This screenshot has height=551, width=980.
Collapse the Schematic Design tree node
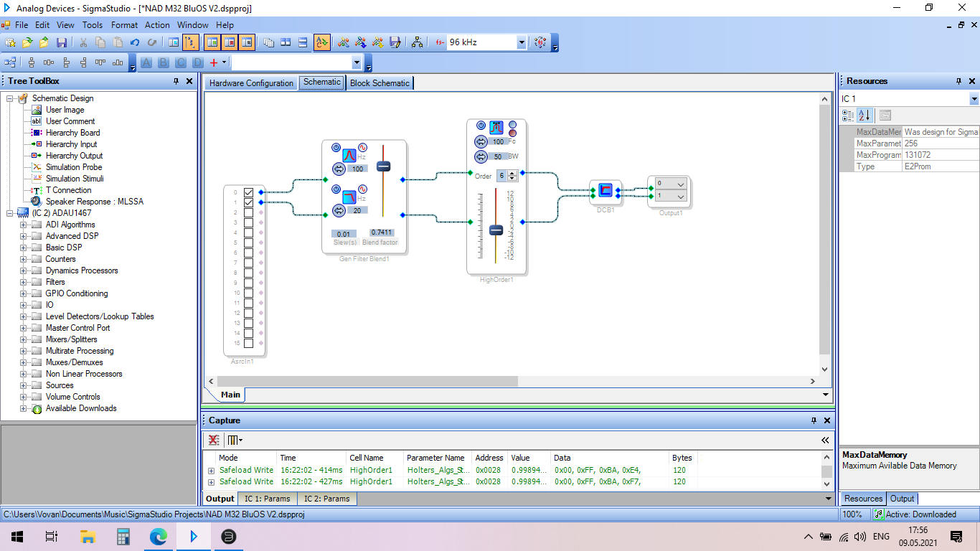(9, 98)
